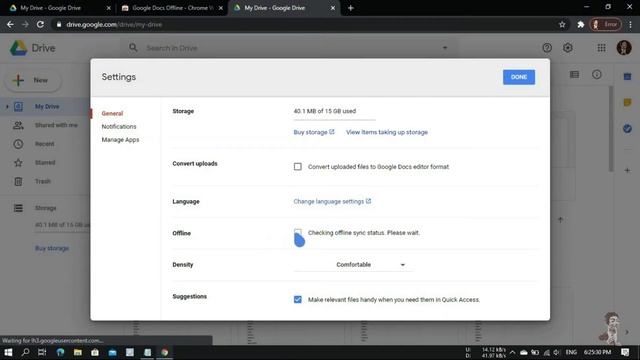Open Microsoft Edge from taskbar
Screen dimensions: 640x360
60,352
